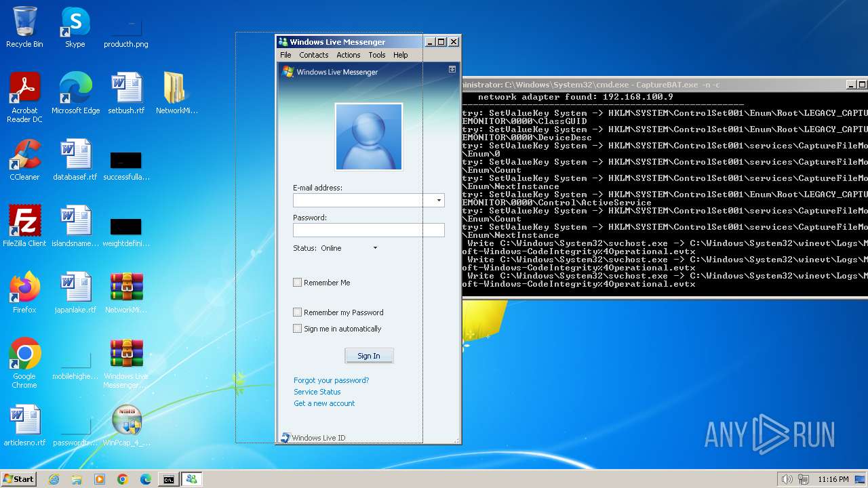Open FileZilla Client shortcut
This screenshot has width=868, height=488.
point(24,226)
